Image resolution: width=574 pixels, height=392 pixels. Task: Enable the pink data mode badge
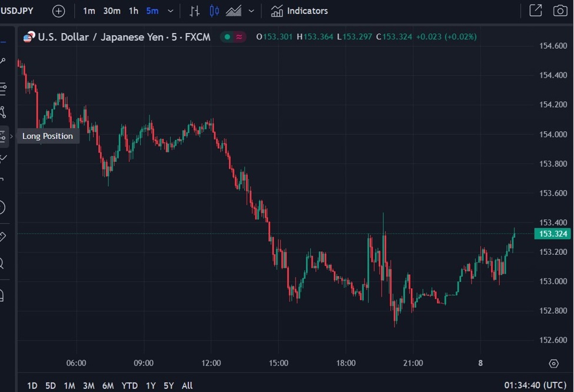click(240, 36)
